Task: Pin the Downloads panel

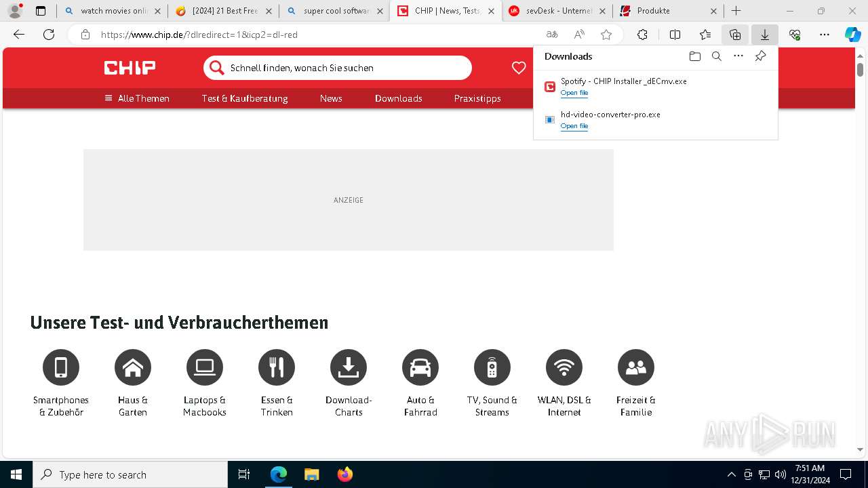Action: [760, 56]
